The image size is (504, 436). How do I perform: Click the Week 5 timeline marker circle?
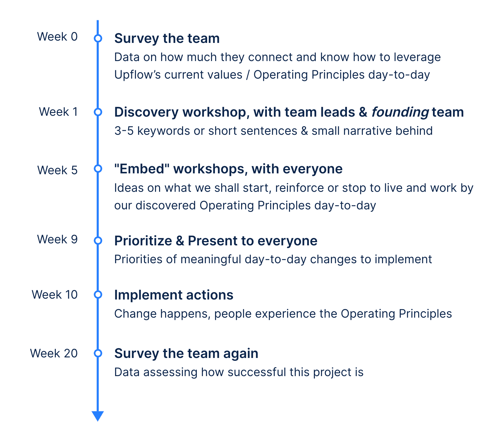[x=98, y=168]
